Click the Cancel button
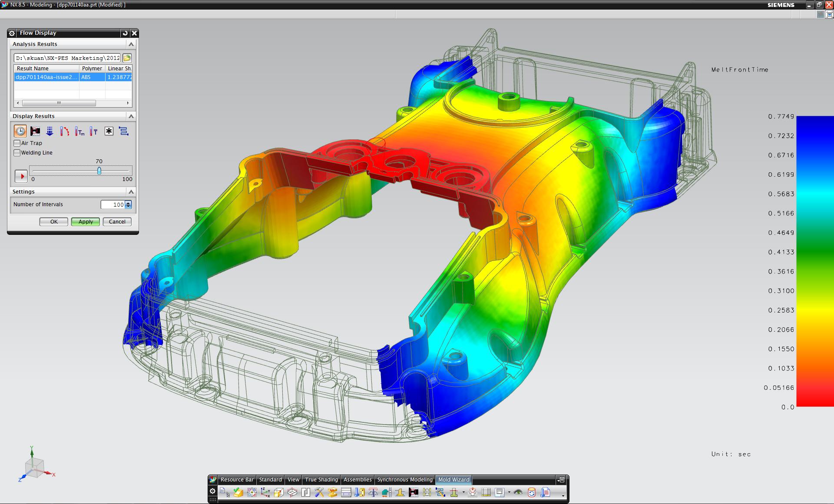Viewport: 834px width, 504px height. (117, 222)
